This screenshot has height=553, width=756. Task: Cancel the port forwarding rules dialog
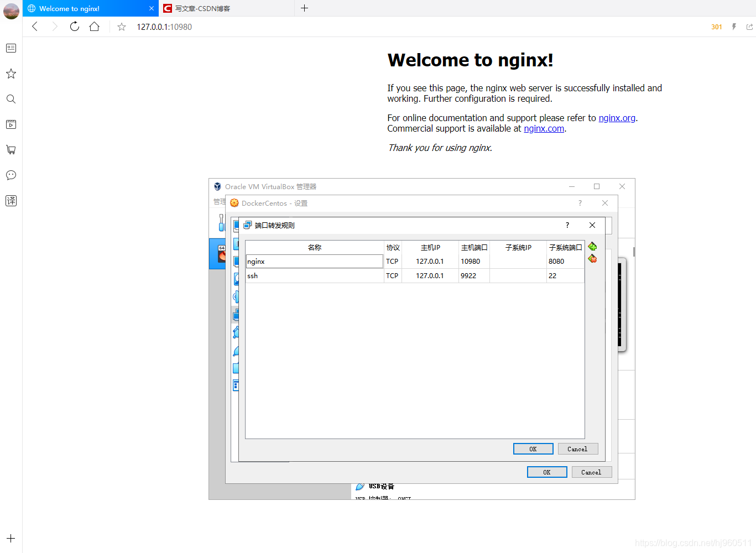point(578,449)
